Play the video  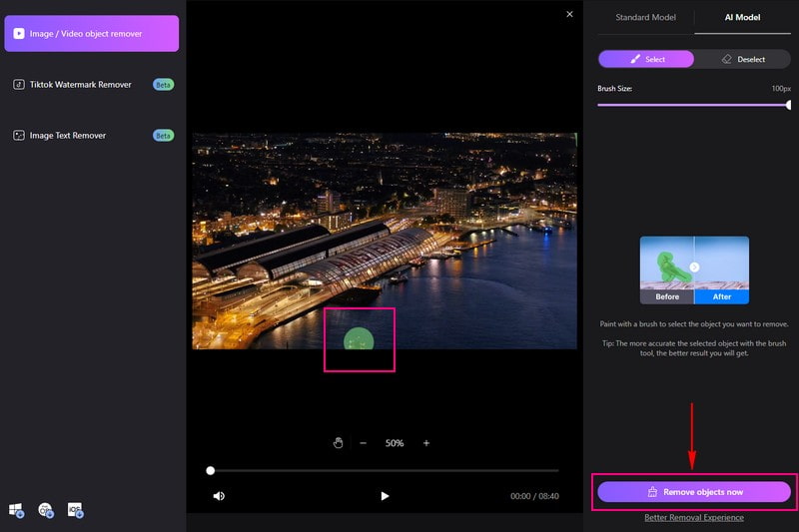tap(385, 496)
